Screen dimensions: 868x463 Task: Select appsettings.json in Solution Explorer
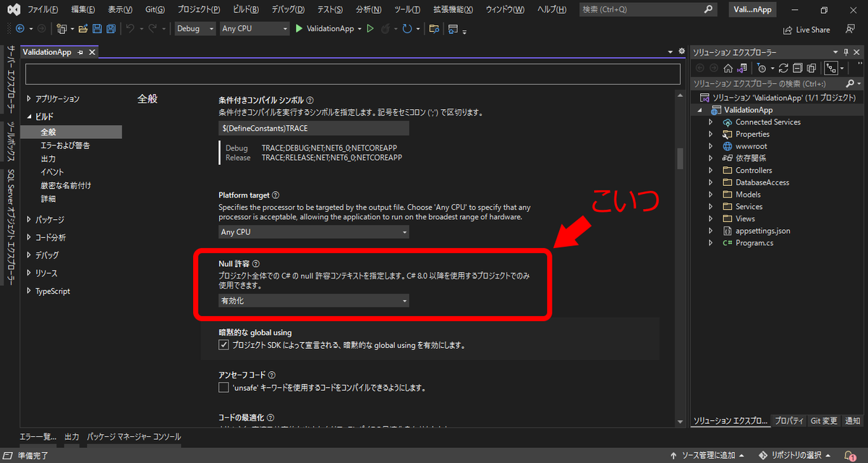(x=762, y=231)
